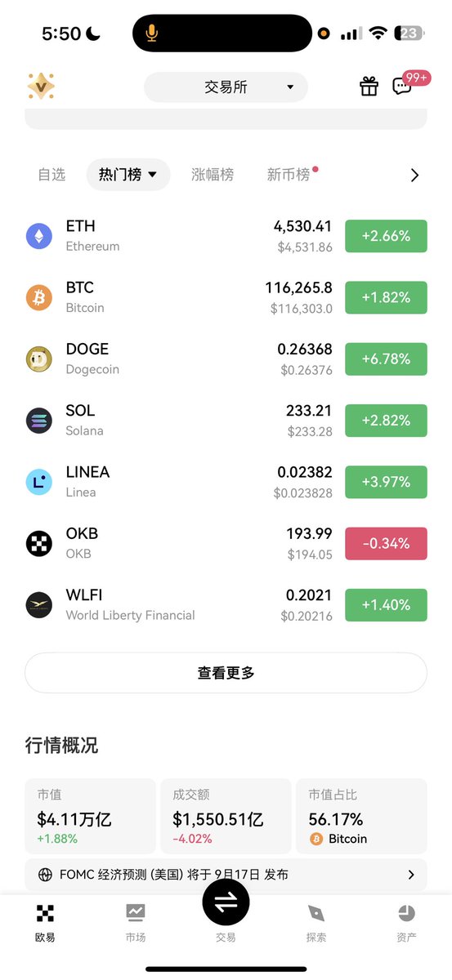Toggle the OKB -0.34% red change badge
The image size is (452, 980).
pos(386,543)
